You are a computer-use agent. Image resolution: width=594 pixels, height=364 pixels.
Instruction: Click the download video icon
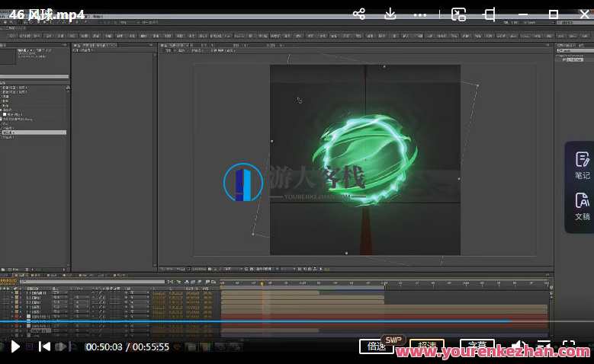(x=390, y=14)
